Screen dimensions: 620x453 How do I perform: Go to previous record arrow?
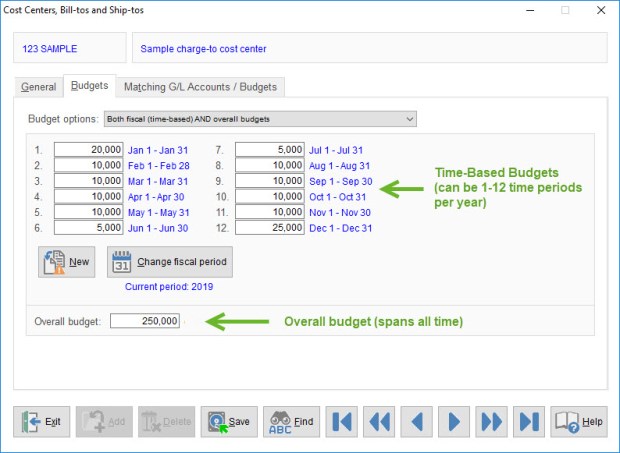pyautogui.click(x=416, y=421)
